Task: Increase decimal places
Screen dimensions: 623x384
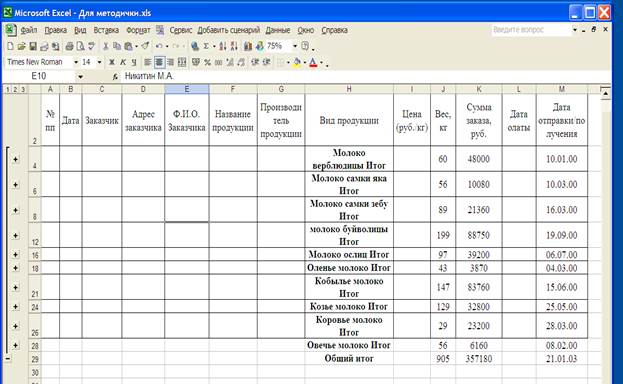Action: click(230, 62)
